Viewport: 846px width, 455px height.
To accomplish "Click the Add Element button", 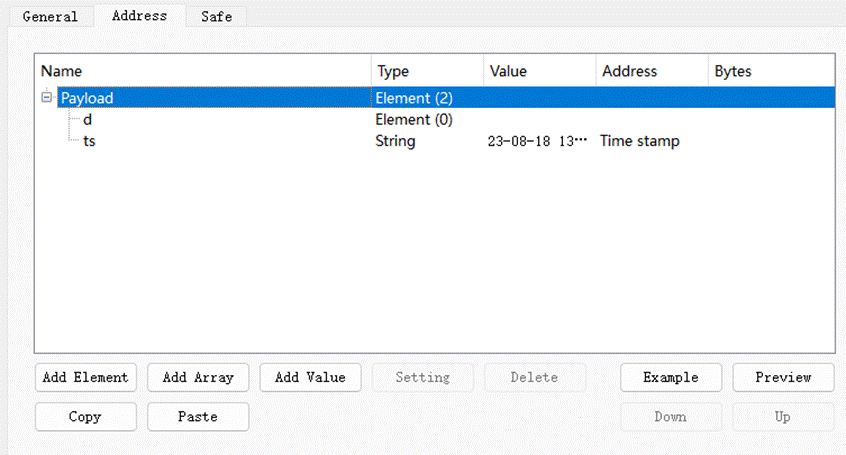I will 86,377.
